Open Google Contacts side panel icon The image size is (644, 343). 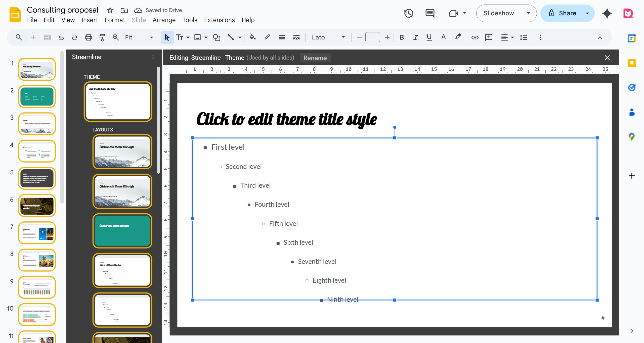[632, 112]
